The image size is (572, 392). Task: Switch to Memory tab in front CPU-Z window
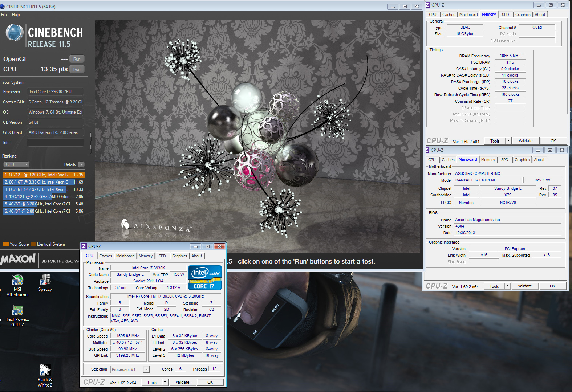click(146, 256)
